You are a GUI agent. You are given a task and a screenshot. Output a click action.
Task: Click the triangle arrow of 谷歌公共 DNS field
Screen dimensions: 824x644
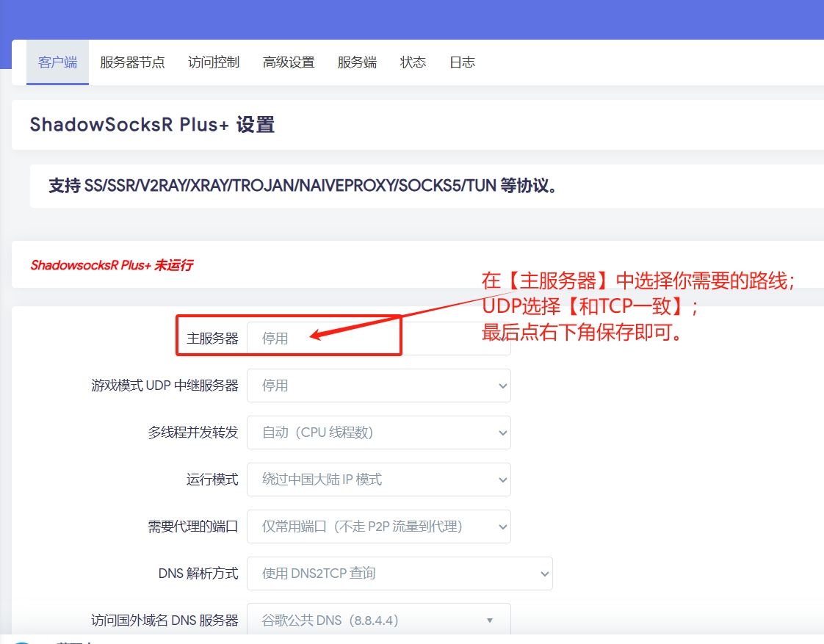pyautogui.click(x=490, y=621)
